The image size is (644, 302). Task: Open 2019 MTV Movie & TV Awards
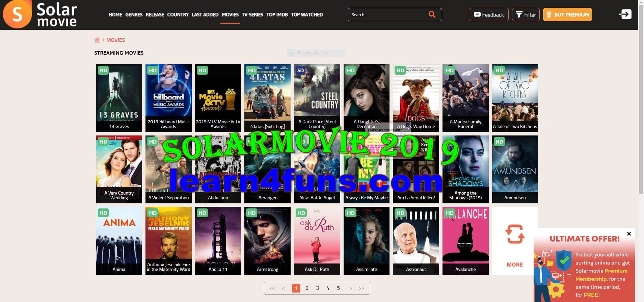pyautogui.click(x=218, y=98)
